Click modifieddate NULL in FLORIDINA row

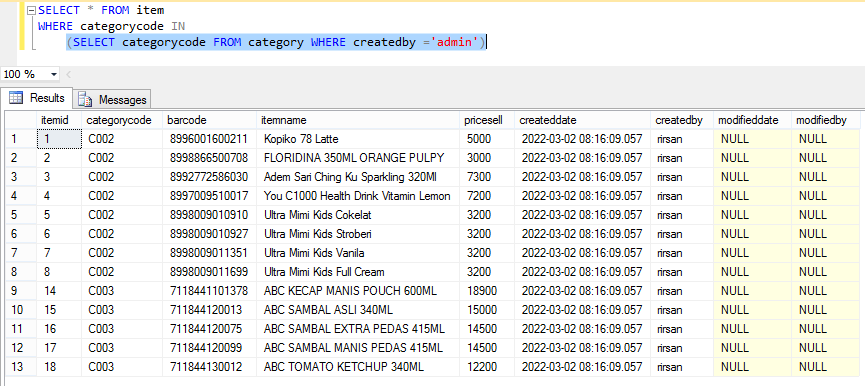click(x=752, y=158)
